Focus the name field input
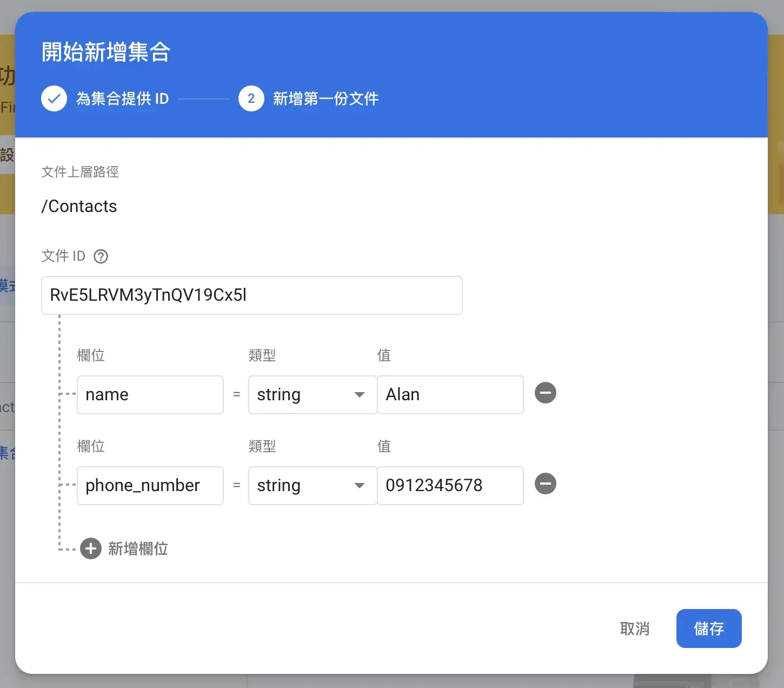Screen dimensions: 784x688 click(x=150, y=395)
